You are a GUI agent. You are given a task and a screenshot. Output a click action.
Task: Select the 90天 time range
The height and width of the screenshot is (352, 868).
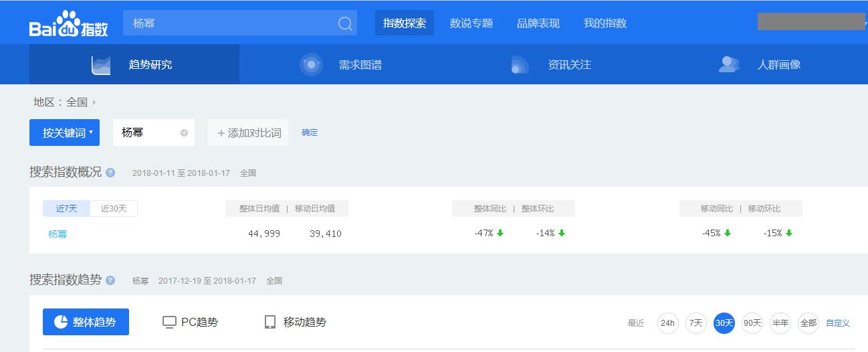tap(752, 323)
